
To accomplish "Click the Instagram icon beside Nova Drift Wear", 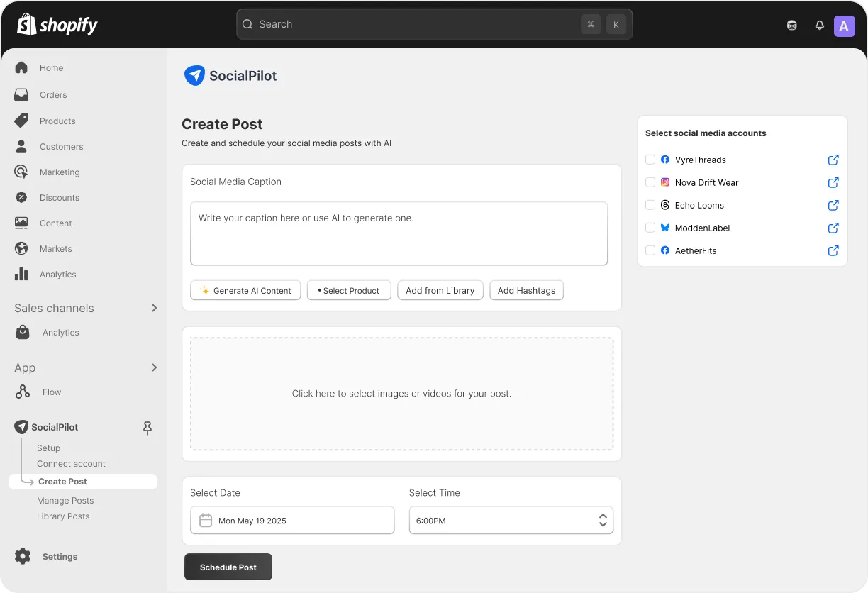I will tap(664, 182).
